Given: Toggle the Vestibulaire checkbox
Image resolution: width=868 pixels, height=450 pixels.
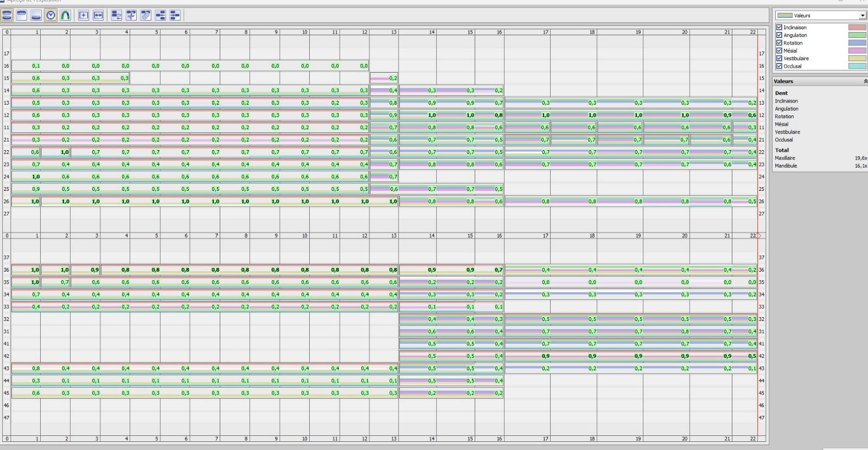Looking at the screenshot, I should click(779, 59).
